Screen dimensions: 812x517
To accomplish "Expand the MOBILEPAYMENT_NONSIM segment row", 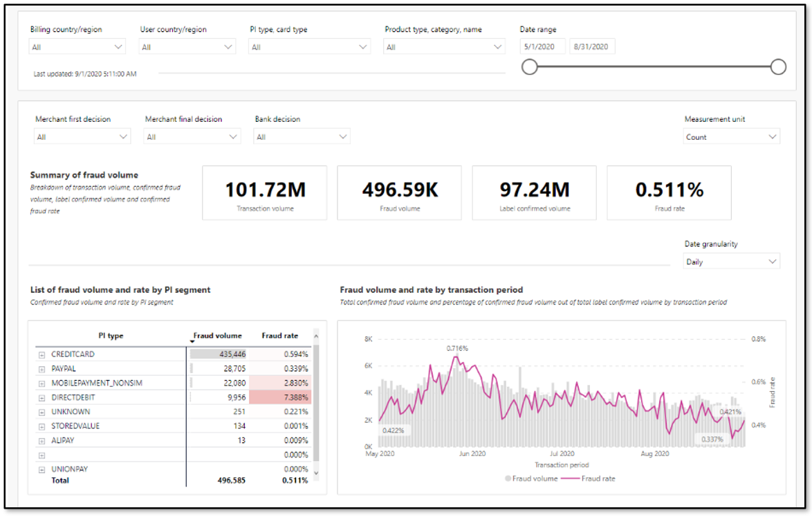I will (x=42, y=383).
